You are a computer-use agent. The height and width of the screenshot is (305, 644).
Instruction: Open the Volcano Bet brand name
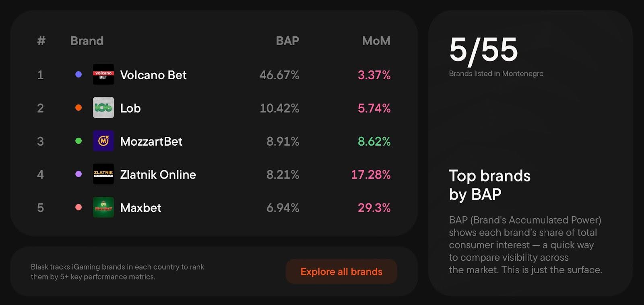click(153, 75)
